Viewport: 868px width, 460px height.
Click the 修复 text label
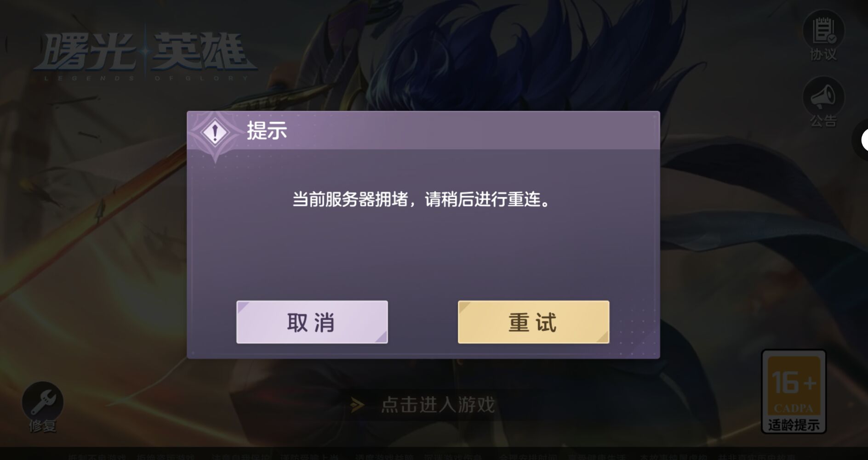(x=43, y=426)
